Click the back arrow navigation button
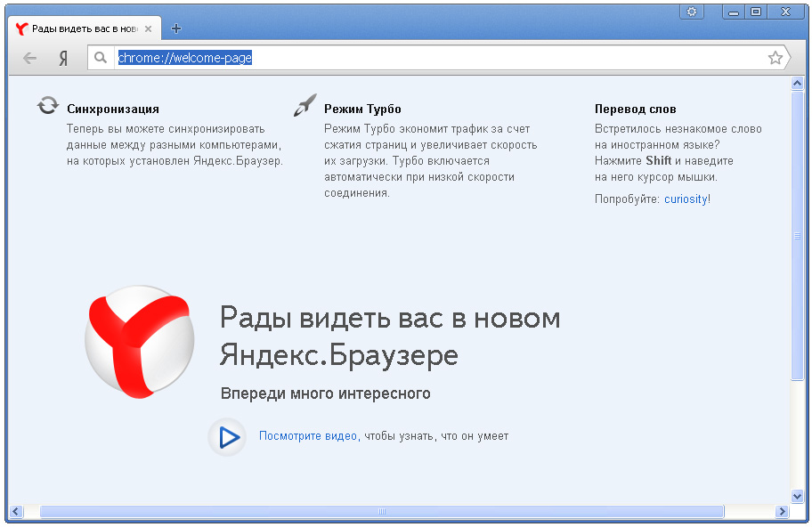Screen dimensions: 812x527 tap(30, 58)
